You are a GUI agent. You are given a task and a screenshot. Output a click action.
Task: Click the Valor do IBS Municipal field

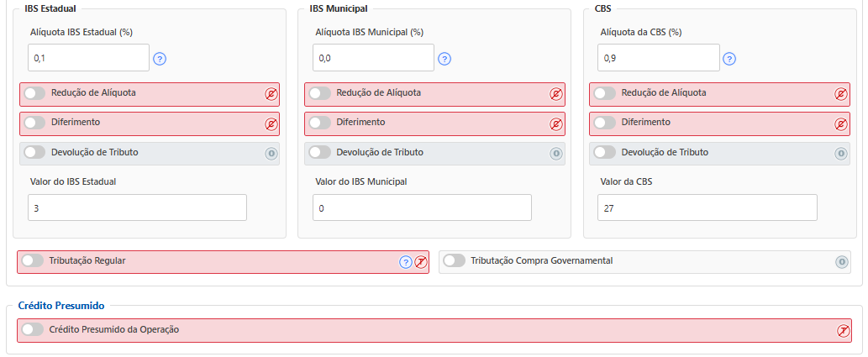point(422,207)
